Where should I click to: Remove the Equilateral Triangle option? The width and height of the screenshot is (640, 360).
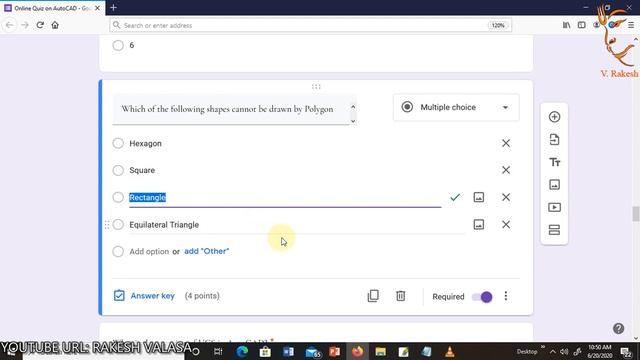click(x=506, y=224)
